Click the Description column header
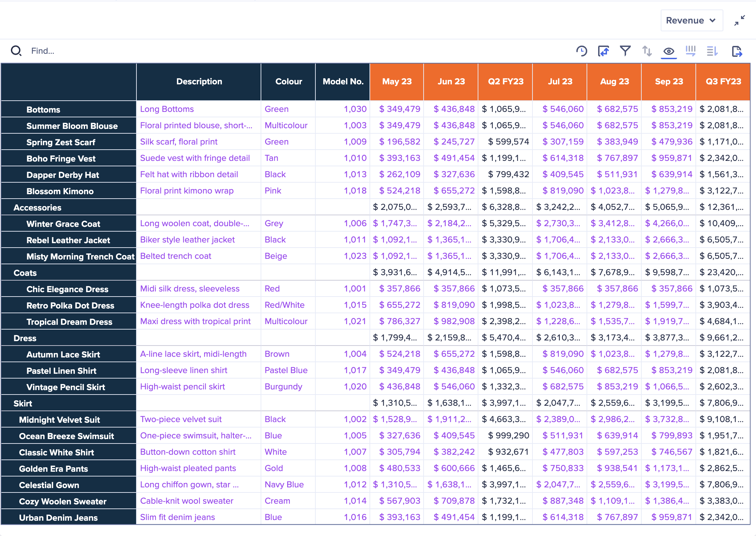This screenshot has height=536, width=756. [199, 82]
